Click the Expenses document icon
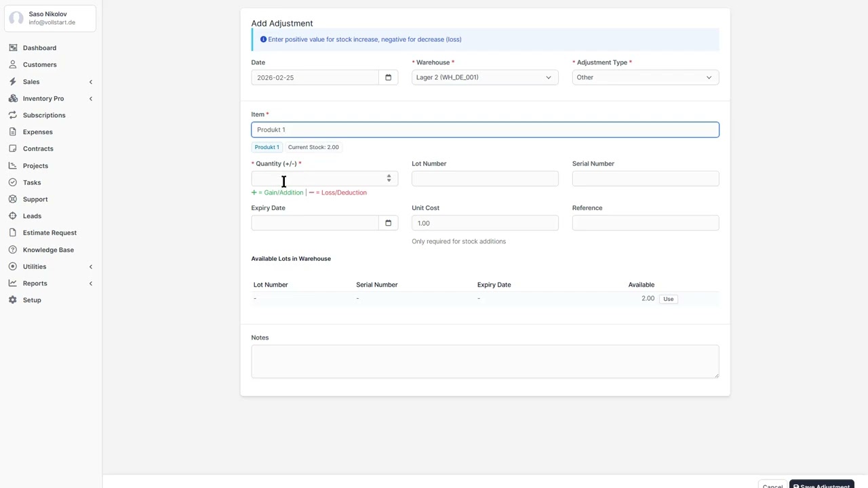 pyautogui.click(x=13, y=132)
